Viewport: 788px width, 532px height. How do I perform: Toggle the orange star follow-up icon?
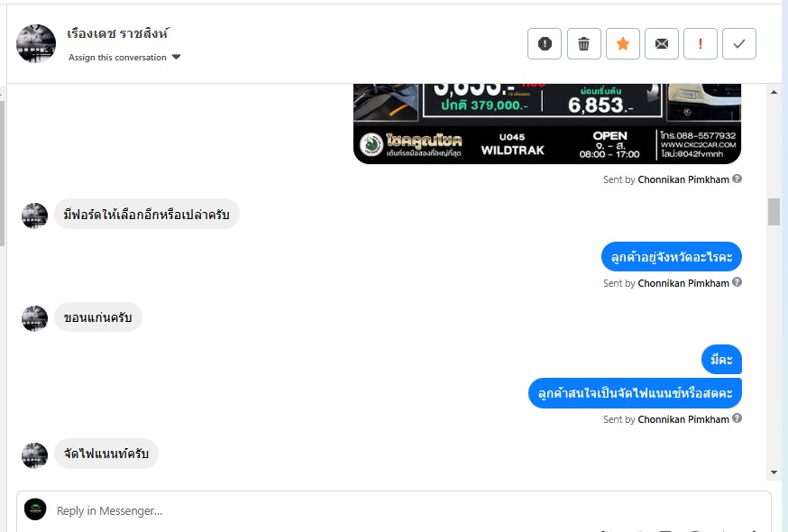point(623,44)
